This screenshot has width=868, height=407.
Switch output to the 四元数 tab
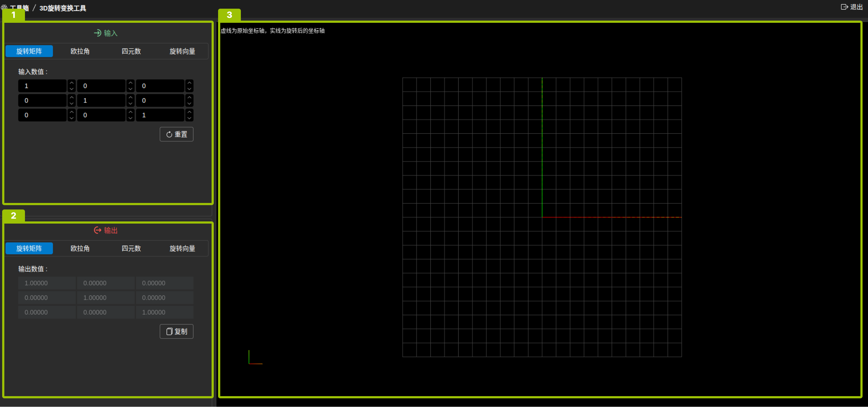[131, 248]
